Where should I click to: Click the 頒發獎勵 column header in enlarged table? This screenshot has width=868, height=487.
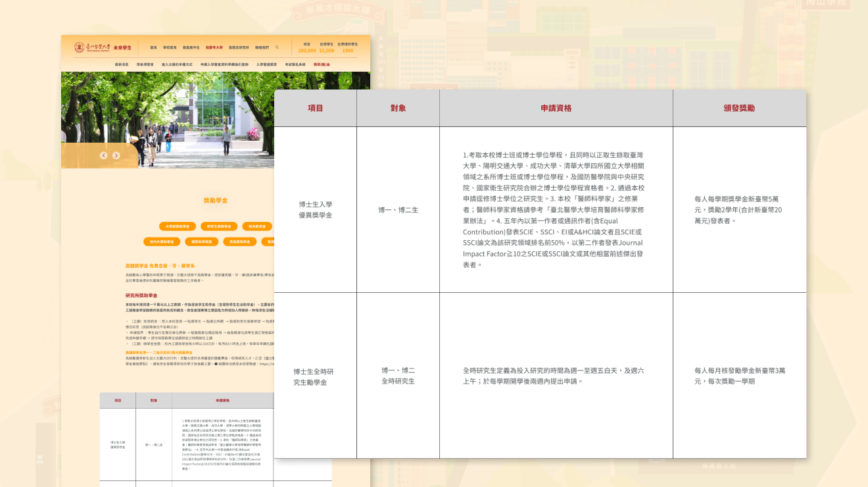tap(739, 108)
